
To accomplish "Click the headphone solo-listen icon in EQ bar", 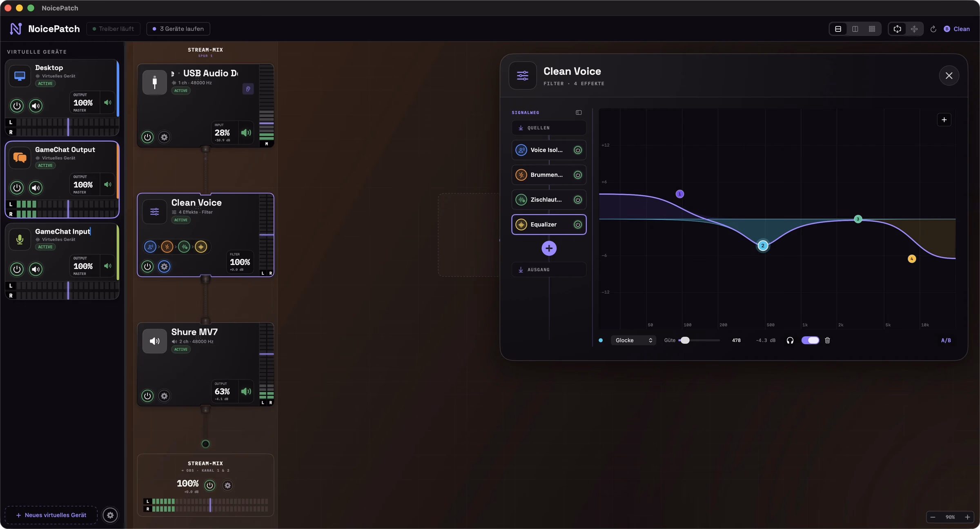I will [790, 340].
